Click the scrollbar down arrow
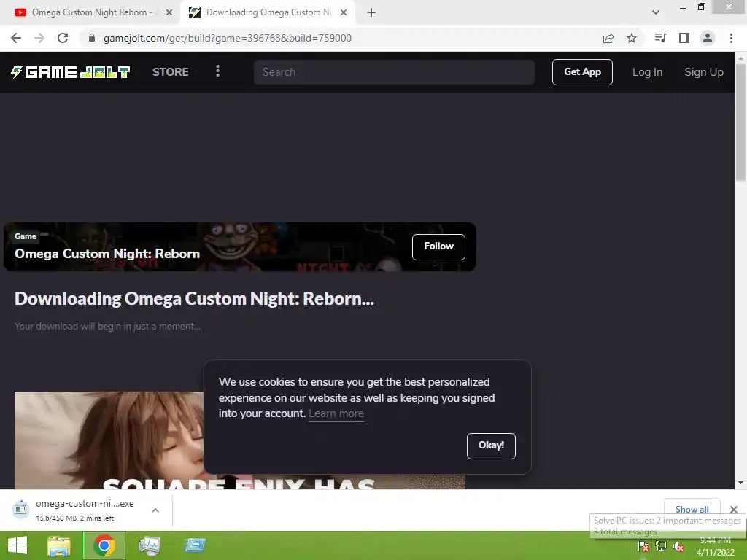The height and width of the screenshot is (560, 747). [740, 483]
